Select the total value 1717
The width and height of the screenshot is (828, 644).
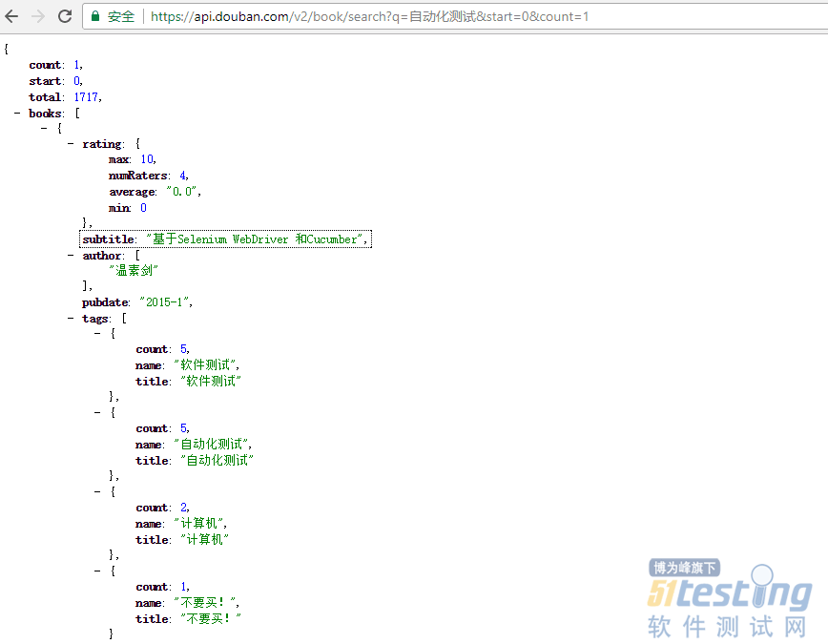(86, 97)
